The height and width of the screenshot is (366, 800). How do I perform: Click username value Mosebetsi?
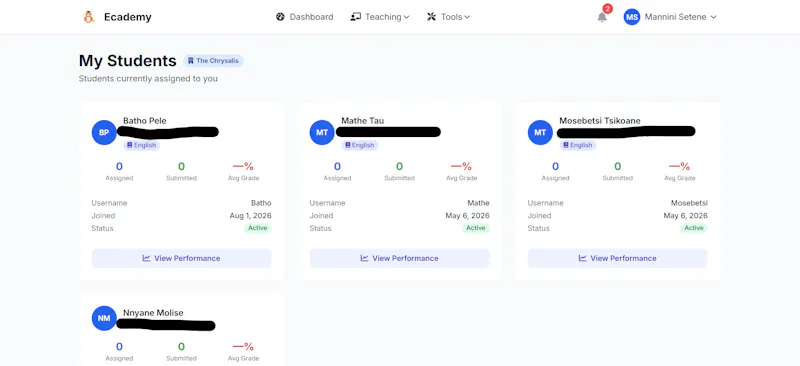coord(689,203)
